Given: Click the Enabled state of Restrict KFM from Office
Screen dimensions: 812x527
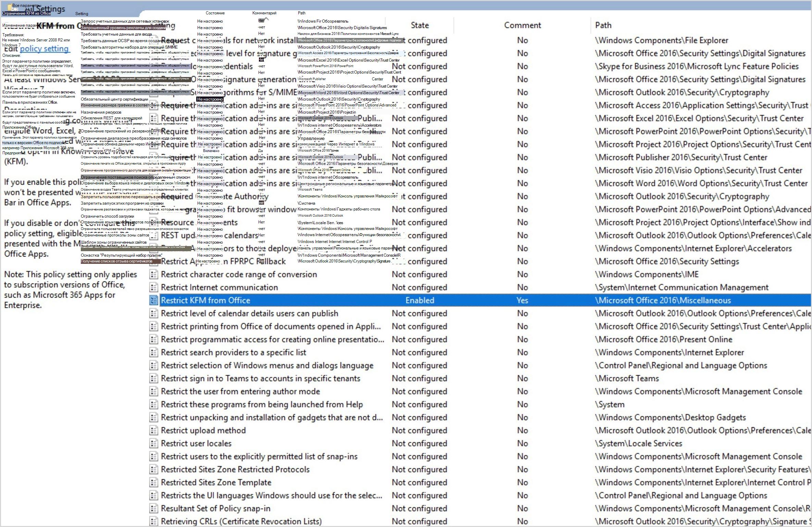Looking at the screenshot, I should click(x=420, y=300).
